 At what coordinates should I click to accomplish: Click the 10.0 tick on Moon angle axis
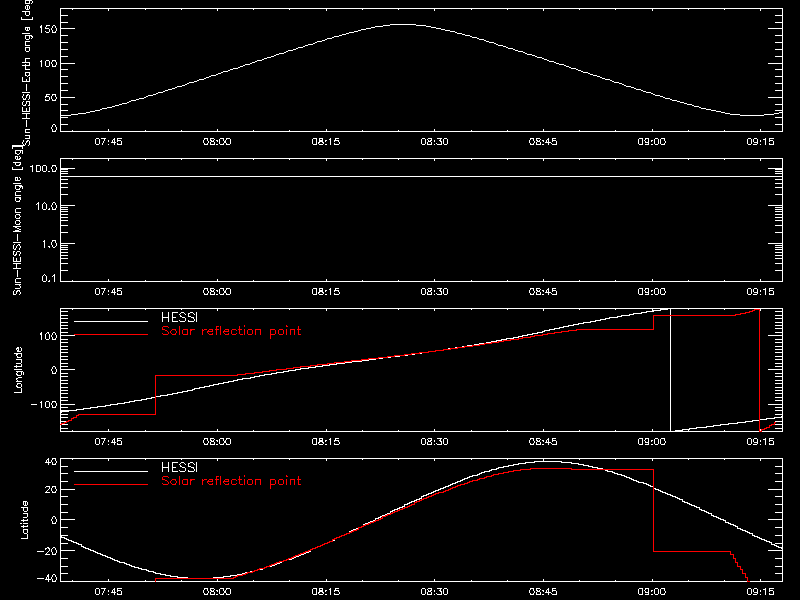46,206
